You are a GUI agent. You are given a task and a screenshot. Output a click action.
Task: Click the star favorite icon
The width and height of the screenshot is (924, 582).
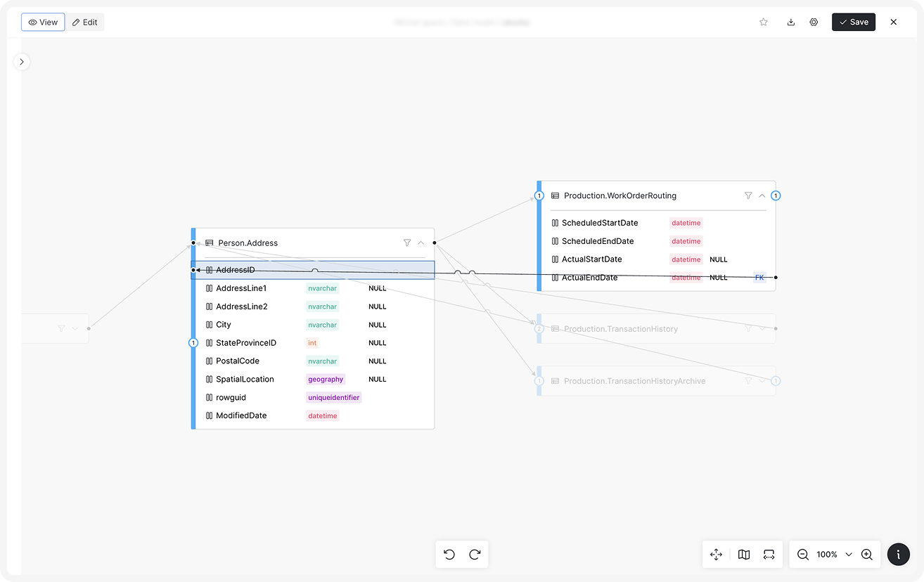pos(763,22)
